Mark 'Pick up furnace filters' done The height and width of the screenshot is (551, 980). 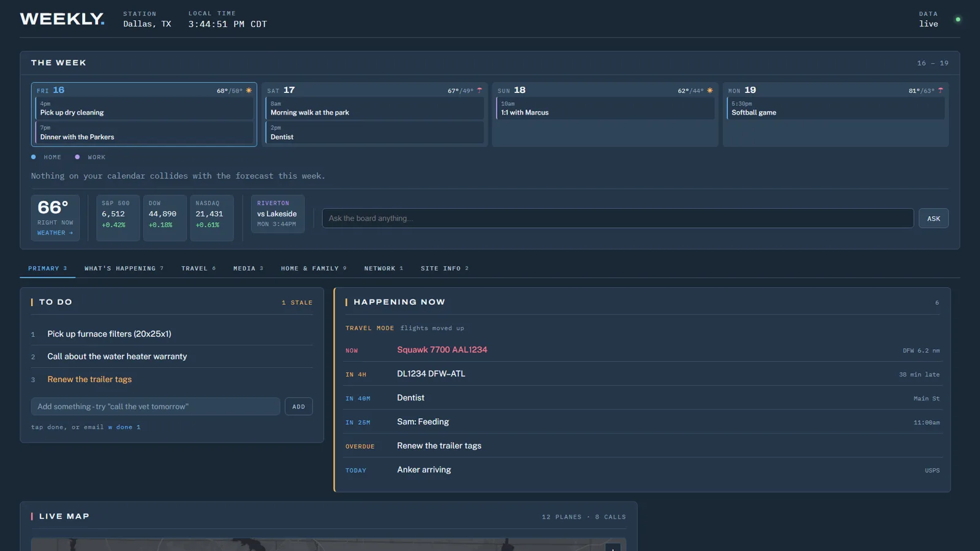point(171,334)
